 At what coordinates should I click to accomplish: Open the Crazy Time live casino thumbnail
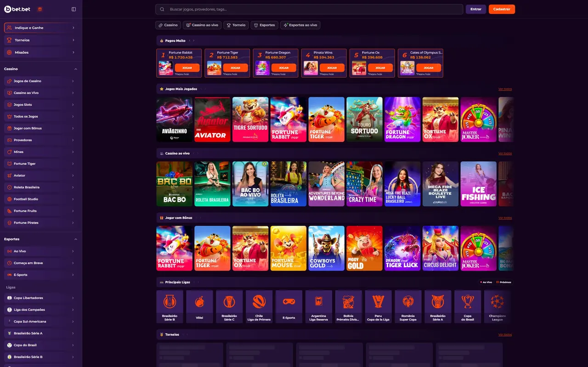(364, 184)
